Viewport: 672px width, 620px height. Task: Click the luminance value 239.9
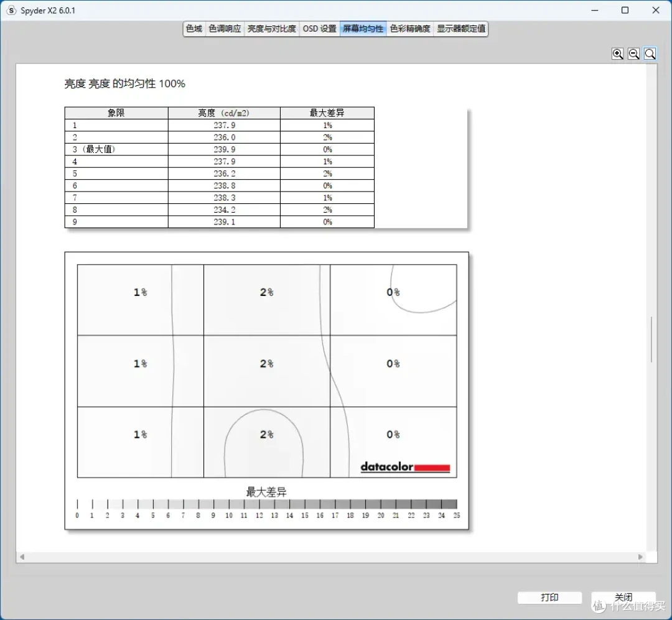225,149
